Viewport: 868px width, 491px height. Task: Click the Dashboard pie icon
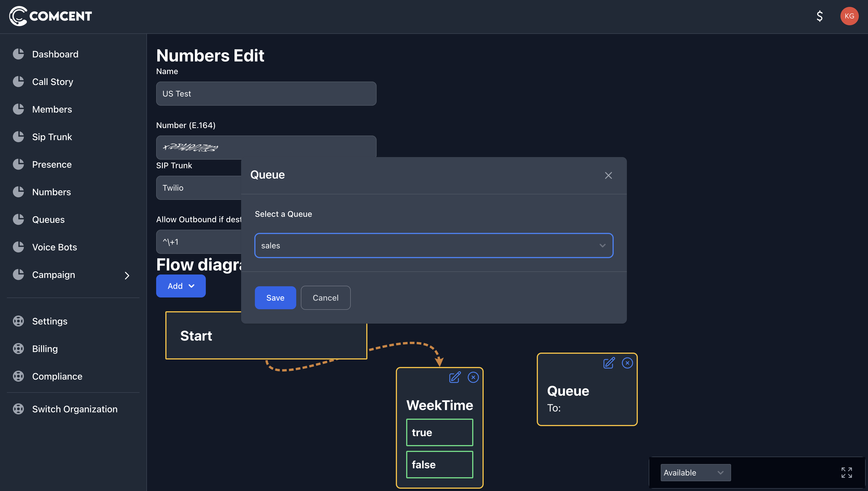(18, 54)
